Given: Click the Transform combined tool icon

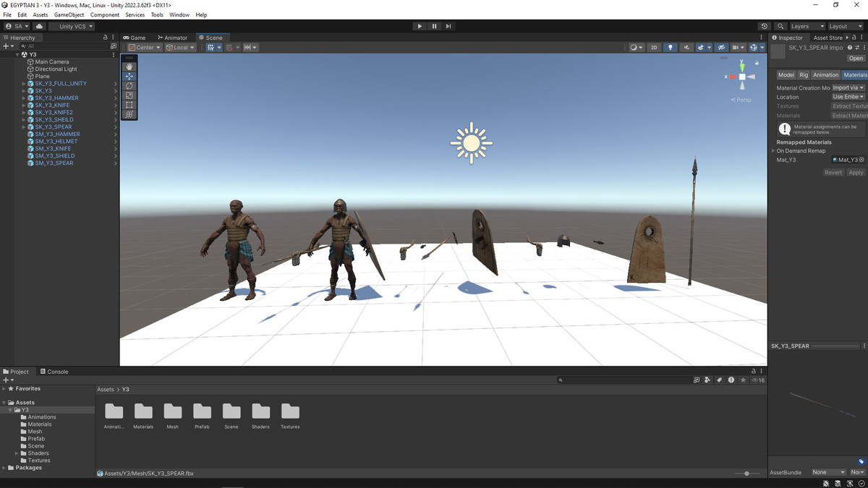Looking at the screenshot, I should (x=129, y=114).
